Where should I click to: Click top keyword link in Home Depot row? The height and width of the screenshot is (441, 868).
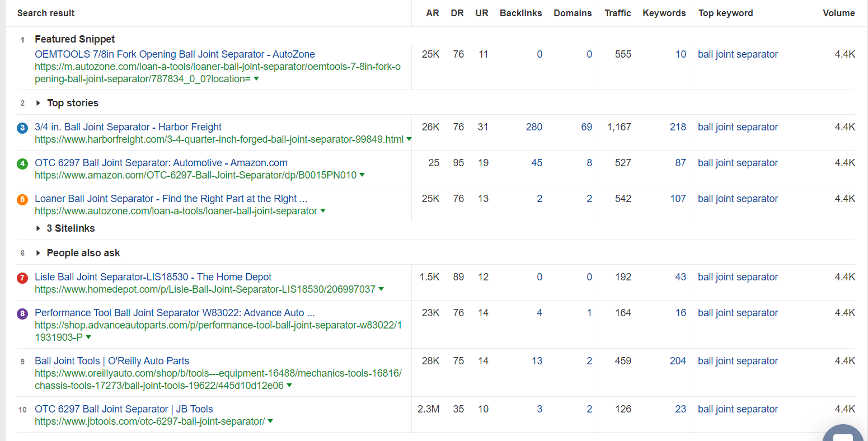coord(738,277)
